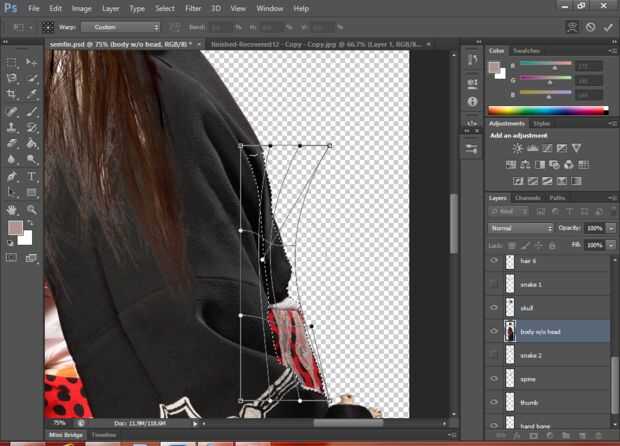This screenshot has width=620, height=446.
Task: Select the Zoom tool
Action: pos(31,210)
